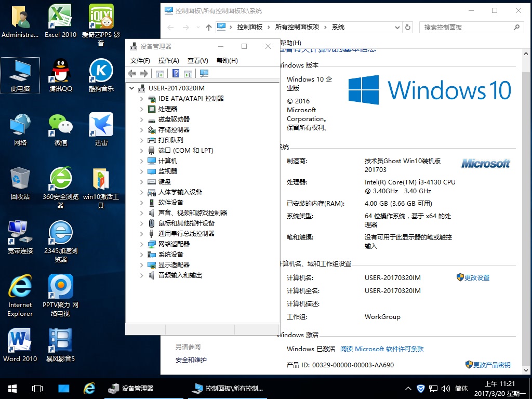Open the Excel 2010 desktop shortcut
Viewport: 532px width, 399px height.
point(60,21)
